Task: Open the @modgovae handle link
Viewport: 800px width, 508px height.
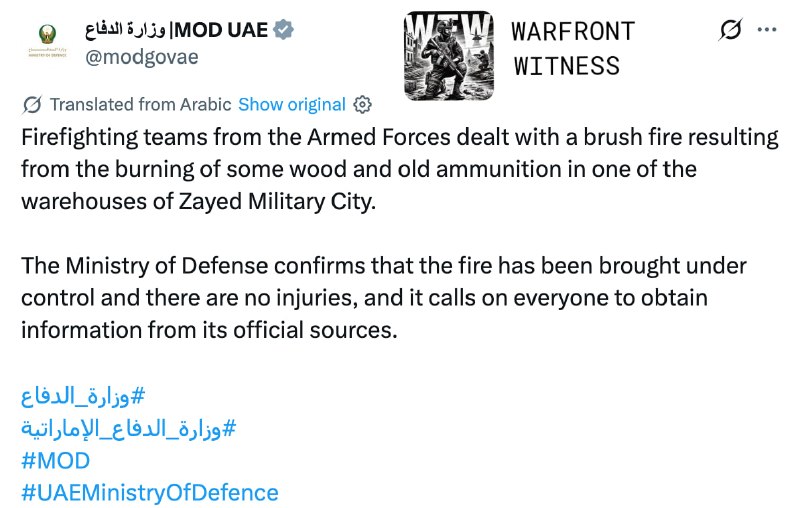Action: (x=141, y=57)
